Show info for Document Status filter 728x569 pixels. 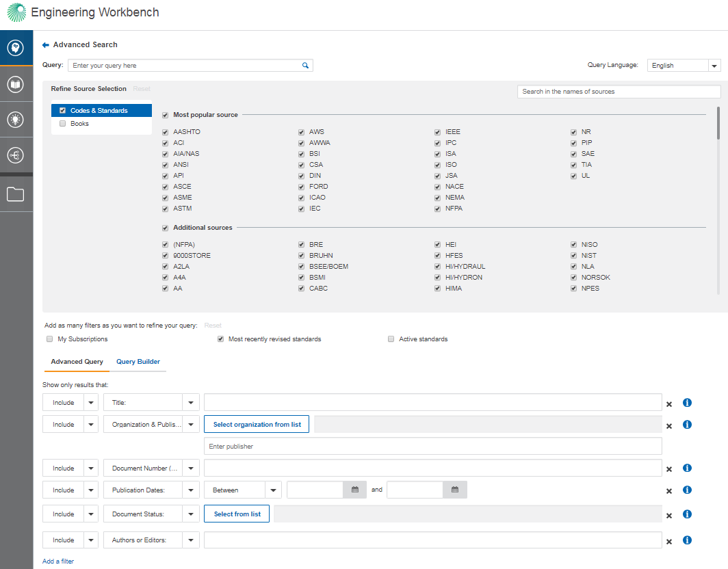tap(687, 514)
